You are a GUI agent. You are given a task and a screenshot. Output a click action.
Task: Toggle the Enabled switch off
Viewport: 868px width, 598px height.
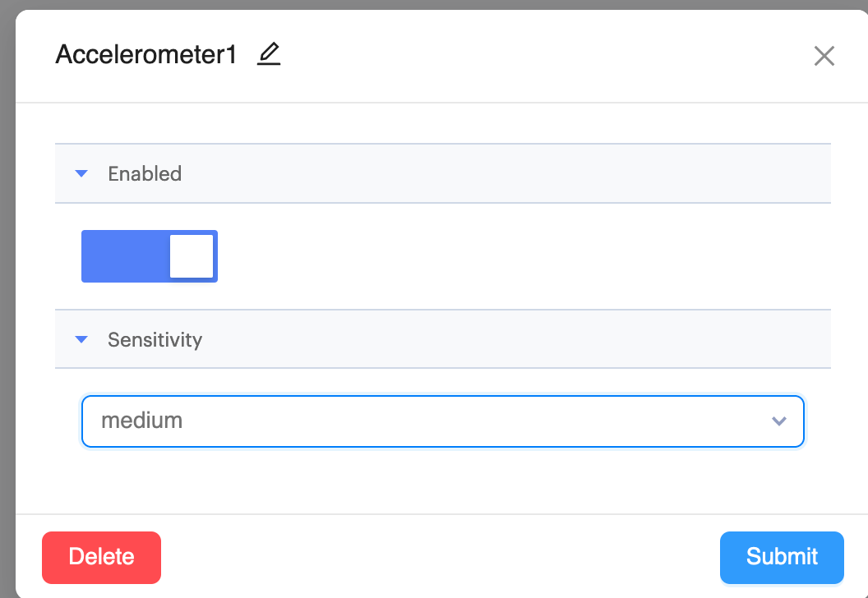149,256
